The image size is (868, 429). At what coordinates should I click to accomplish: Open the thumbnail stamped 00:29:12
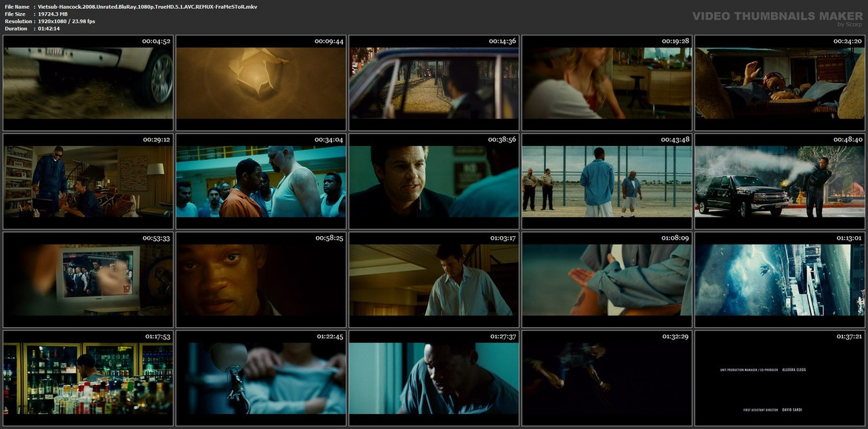[88, 181]
